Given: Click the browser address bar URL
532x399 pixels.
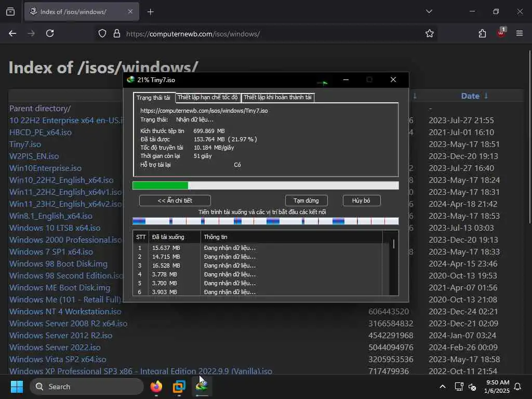Looking at the screenshot, I should pos(193,34).
